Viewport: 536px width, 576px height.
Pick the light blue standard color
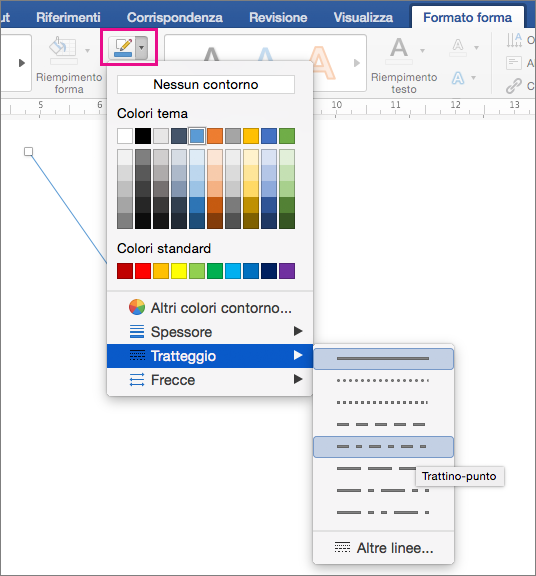point(233,271)
